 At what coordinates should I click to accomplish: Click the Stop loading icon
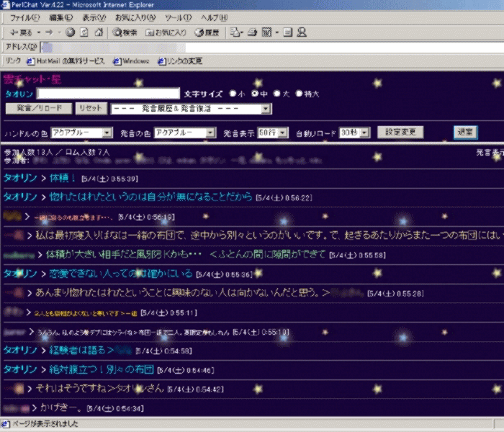(x=70, y=32)
